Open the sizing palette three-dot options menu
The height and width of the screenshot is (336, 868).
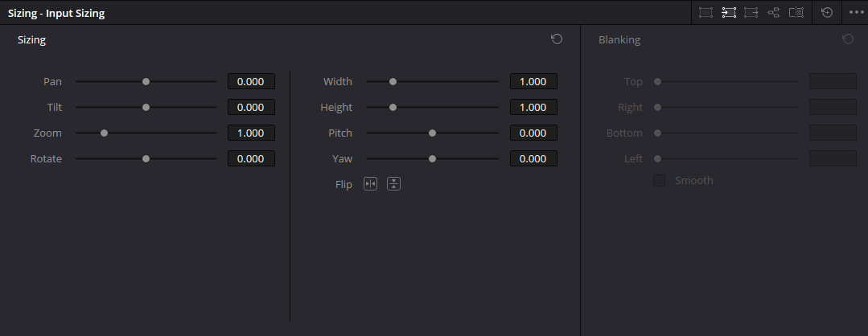coord(856,12)
